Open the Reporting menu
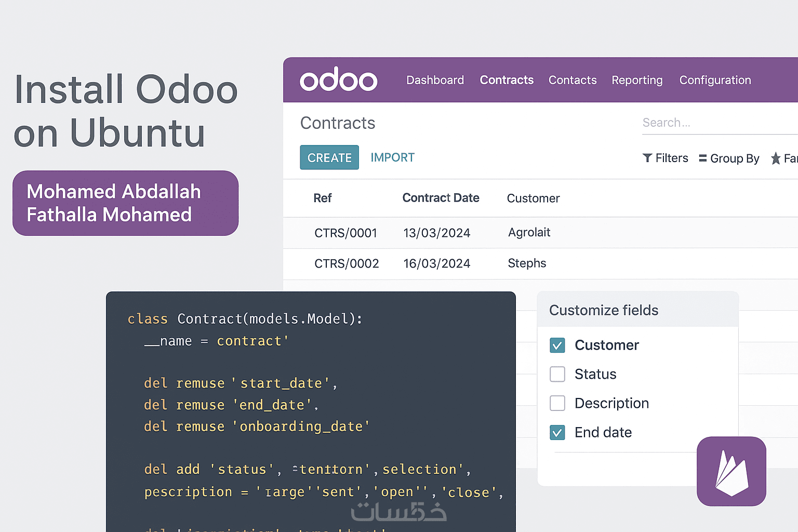Image resolution: width=798 pixels, height=532 pixels. coord(637,80)
